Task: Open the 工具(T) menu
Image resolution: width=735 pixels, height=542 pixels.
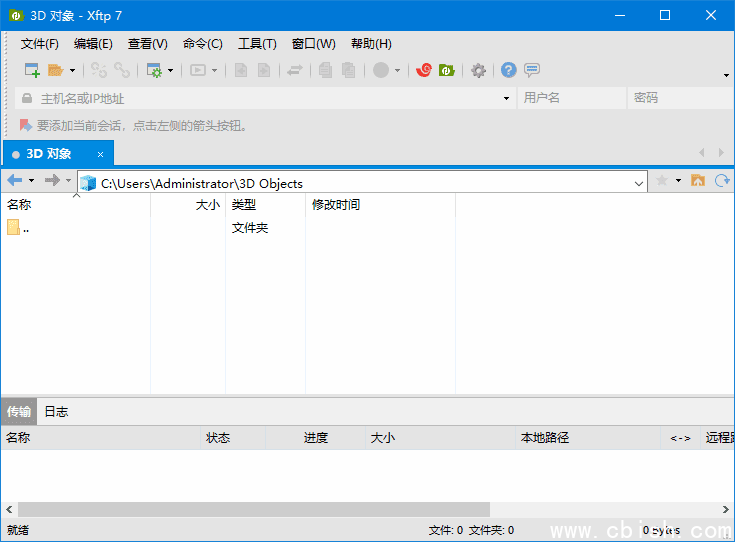Action: pyautogui.click(x=257, y=44)
